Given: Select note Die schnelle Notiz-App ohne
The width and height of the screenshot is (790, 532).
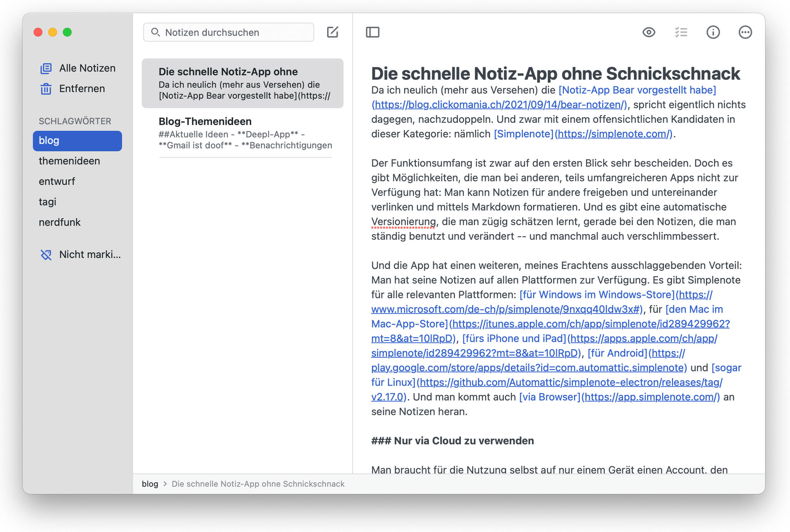Looking at the screenshot, I should point(243,83).
